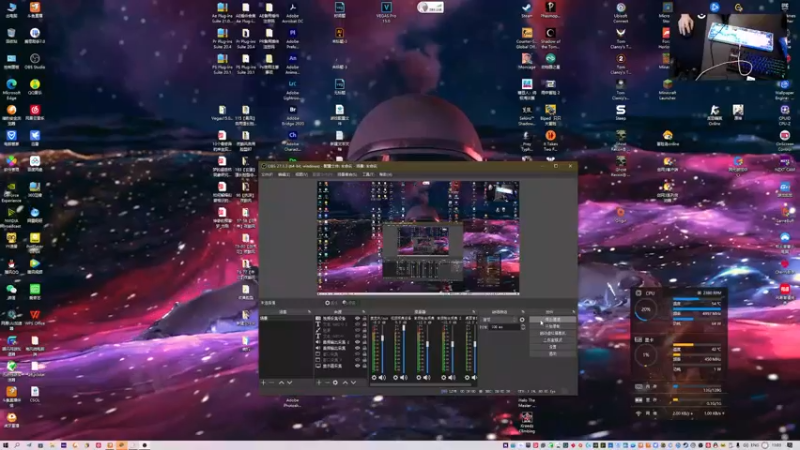Open Steam desktop shortcut
This screenshot has width=800, height=450.
pos(527,10)
